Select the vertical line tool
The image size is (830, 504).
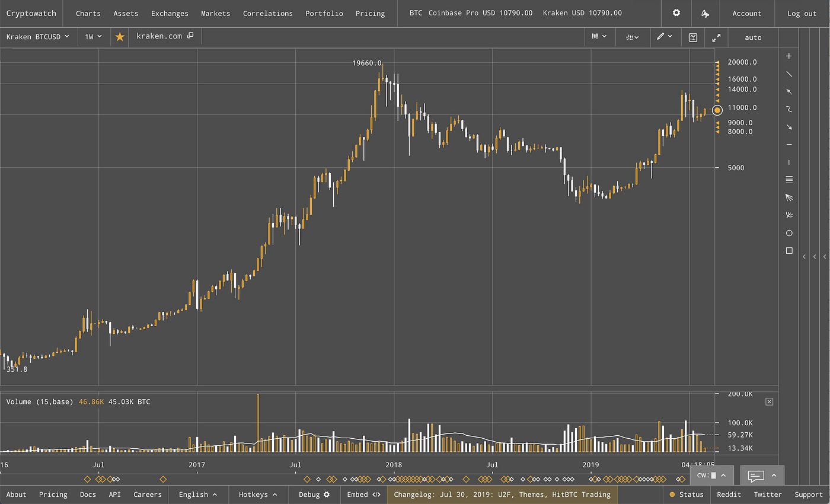tap(788, 162)
